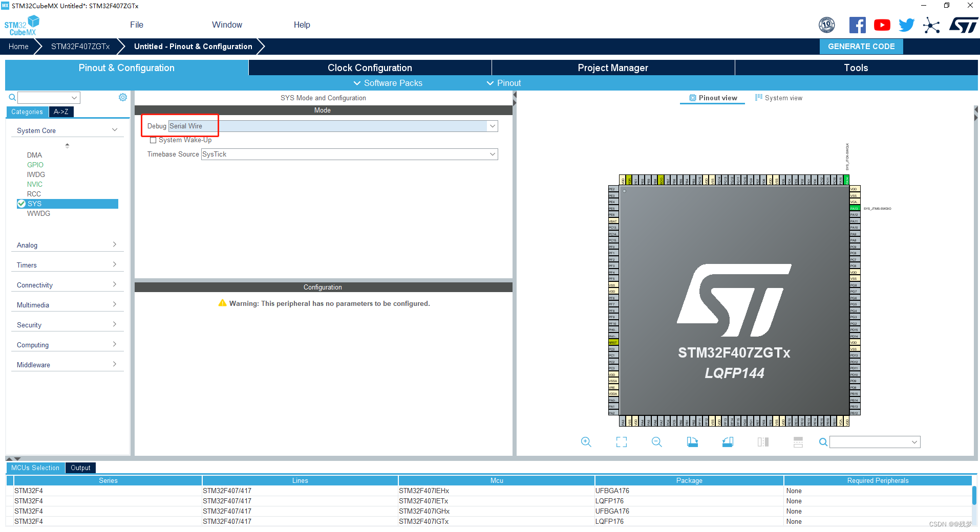The height and width of the screenshot is (532, 980).
Task: Click the pin list layout icon
Action: click(x=798, y=442)
